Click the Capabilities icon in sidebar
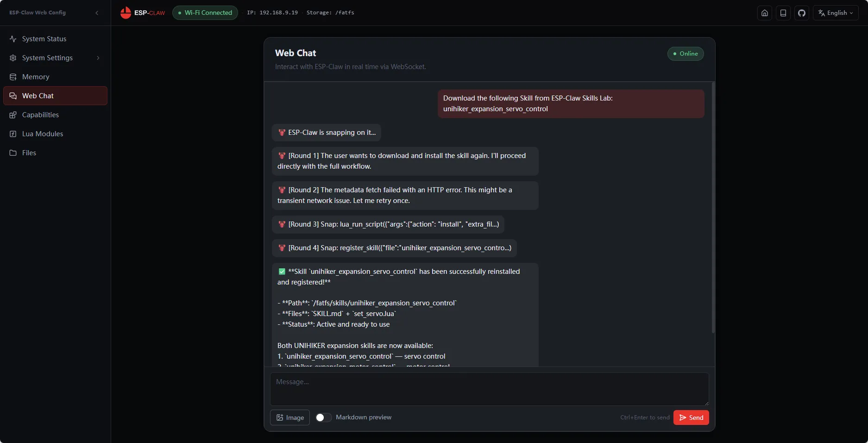Screen dimensions: 868x443 tap(13, 115)
